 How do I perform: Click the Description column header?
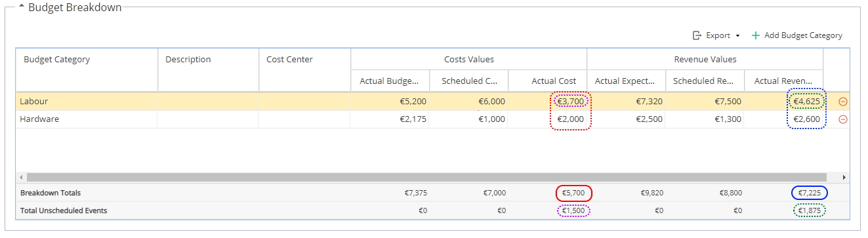coord(209,69)
